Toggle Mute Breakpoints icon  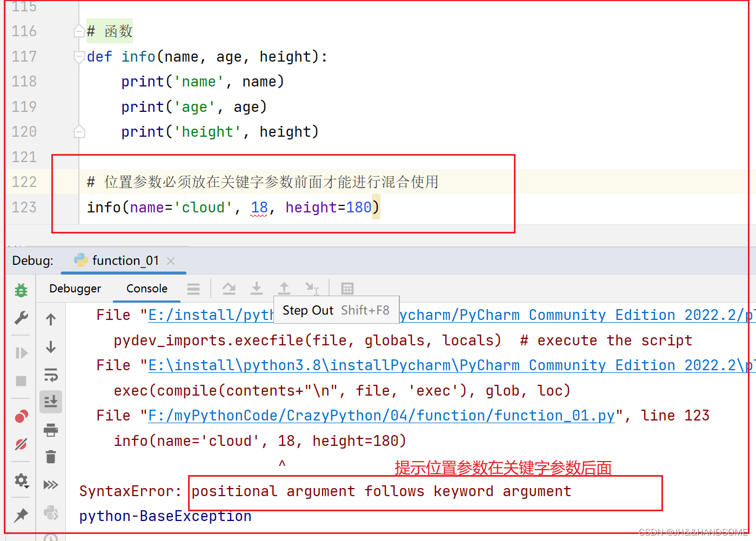click(21, 444)
